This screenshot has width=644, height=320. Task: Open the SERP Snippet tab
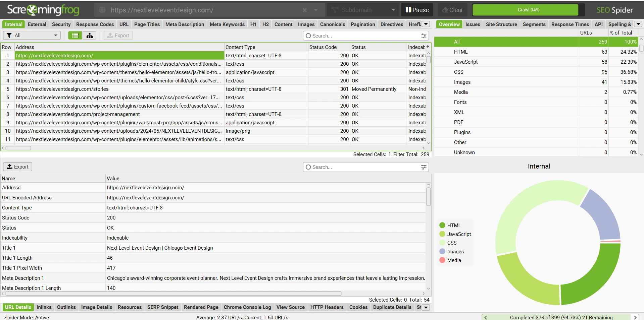coord(163,307)
